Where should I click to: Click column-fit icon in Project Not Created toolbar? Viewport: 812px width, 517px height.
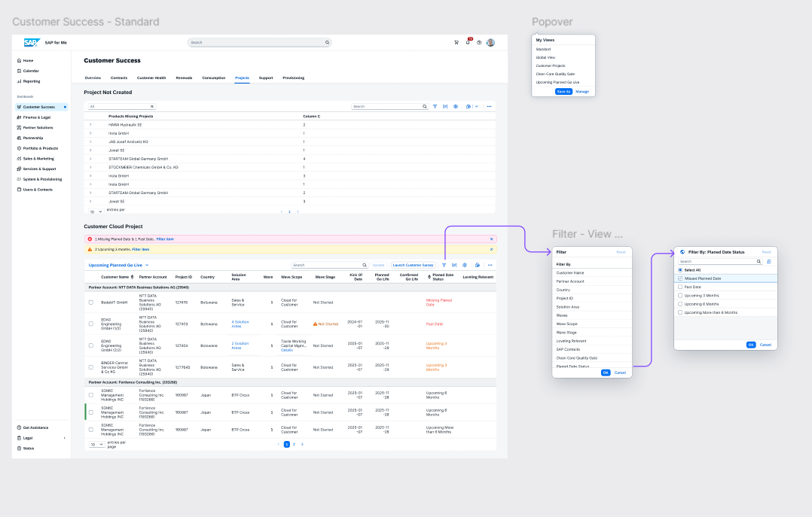[x=445, y=107]
